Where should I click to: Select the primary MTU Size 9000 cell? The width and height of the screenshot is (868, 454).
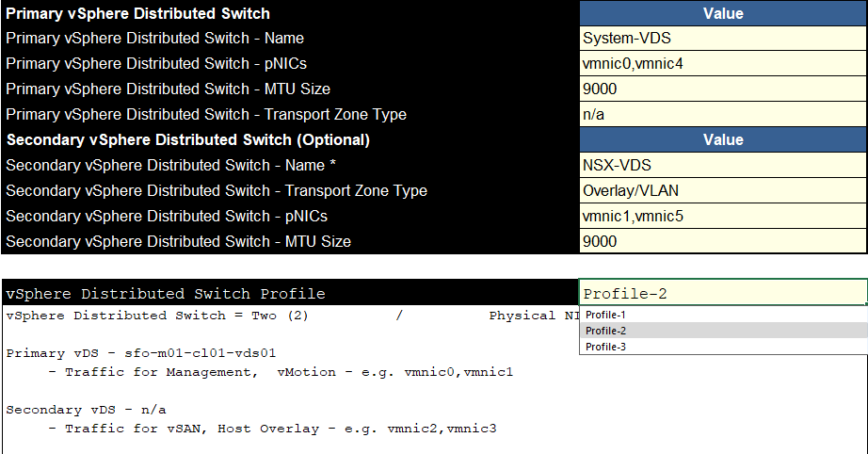tap(723, 89)
